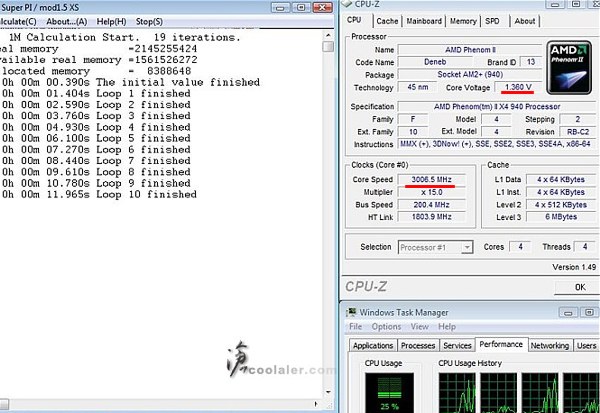
Task: Click the Stop(S) menu in Super PI
Action: (149, 22)
